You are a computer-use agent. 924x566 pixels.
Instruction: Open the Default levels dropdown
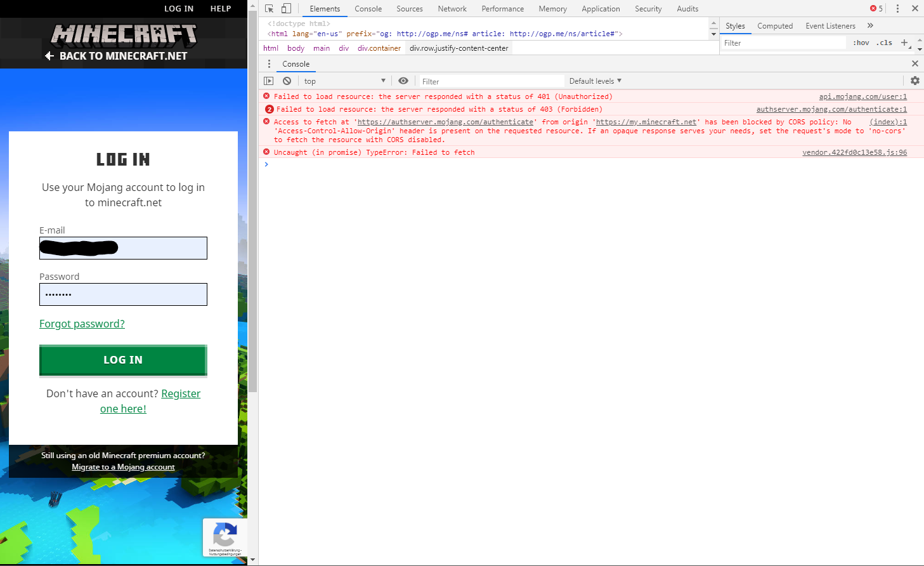tap(595, 81)
